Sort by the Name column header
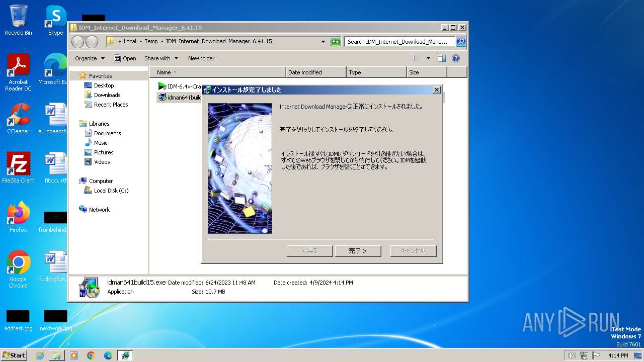The height and width of the screenshot is (362, 644). 217,72
